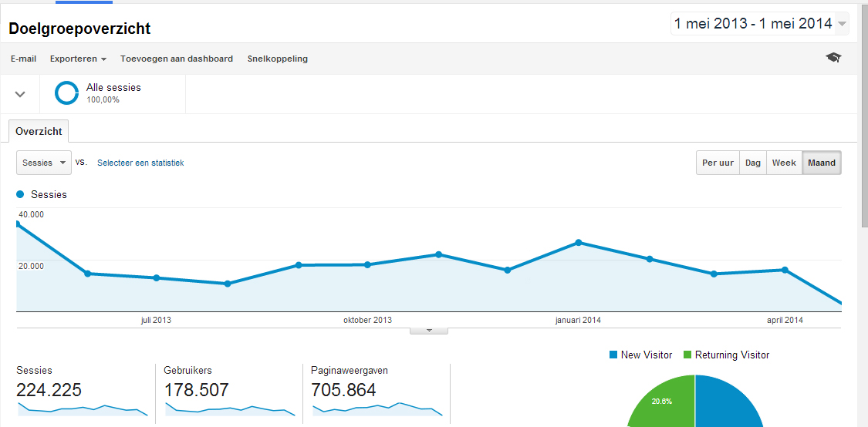Click the Snelkoppeling button
Screen dimensions: 868x427
click(x=277, y=59)
